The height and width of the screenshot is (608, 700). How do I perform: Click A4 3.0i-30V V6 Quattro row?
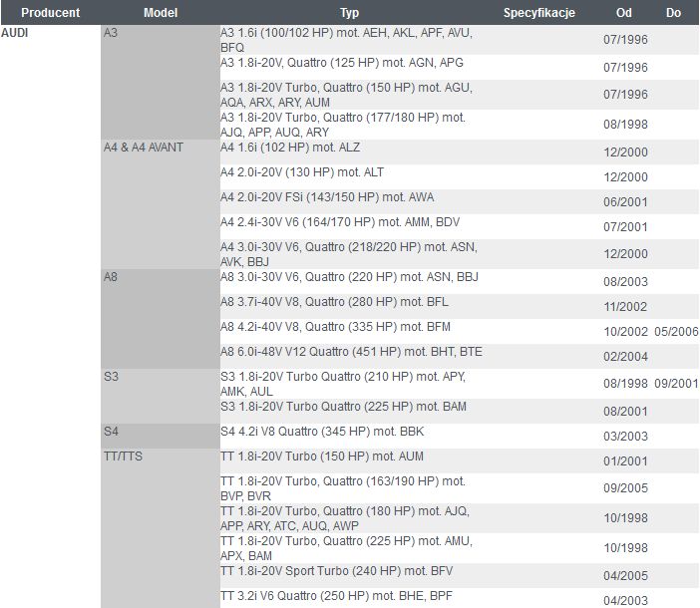(x=460, y=254)
